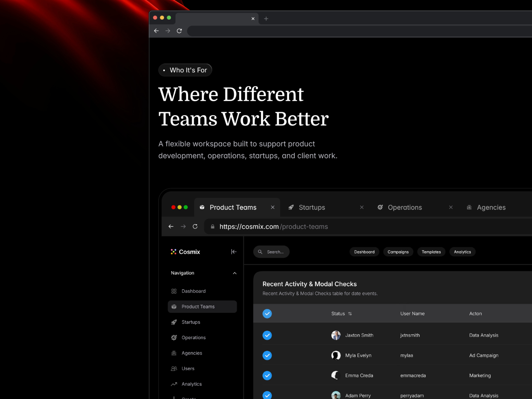
Task: Click the Marketing action cell
Action: [x=480, y=375]
